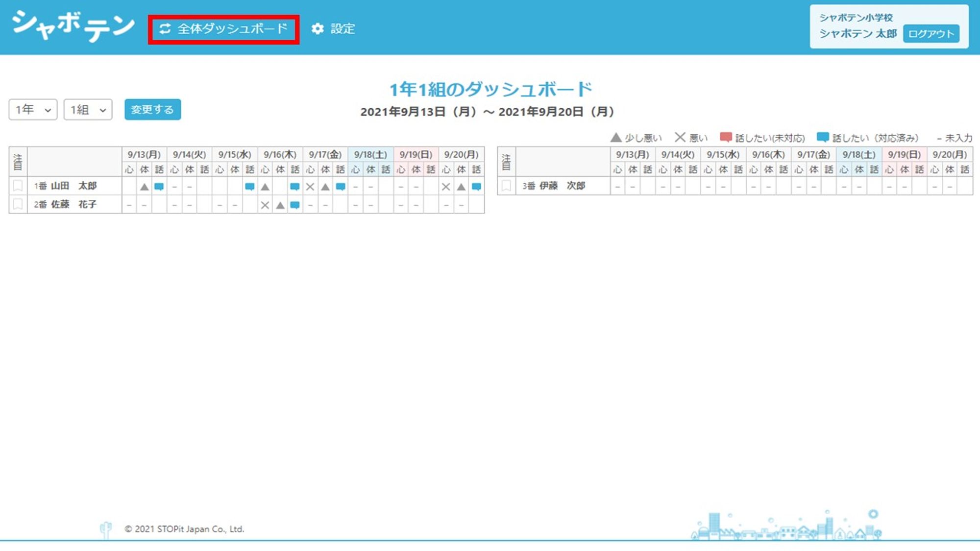The height and width of the screenshot is (551, 980).
Task: Click the blue 話したい(対応済み) legend bubble
Action: tap(823, 137)
